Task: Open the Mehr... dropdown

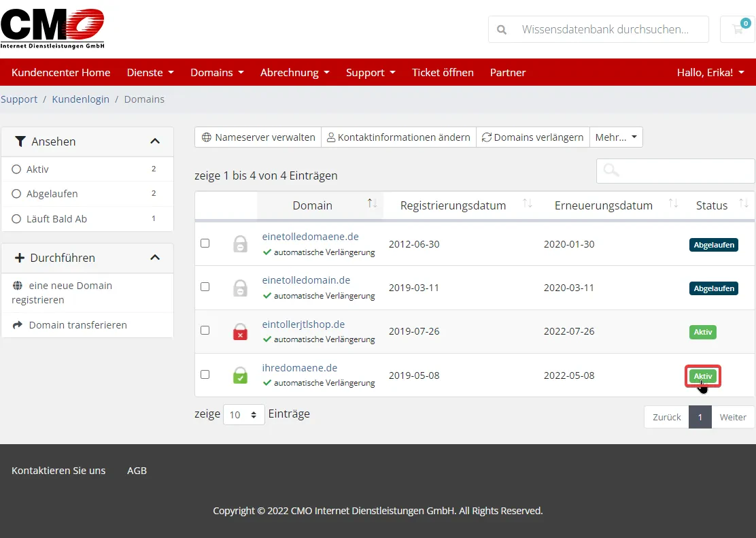Action: (616, 137)
